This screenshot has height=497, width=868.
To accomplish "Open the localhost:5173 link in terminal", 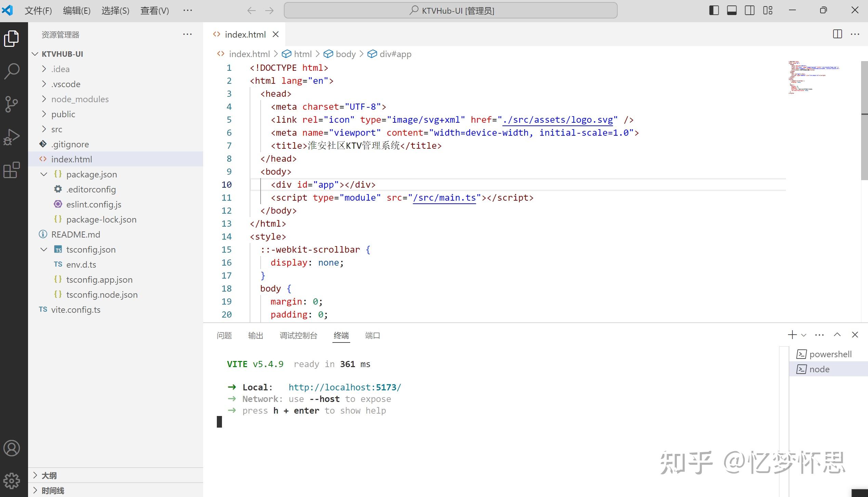I will [344, 387].
